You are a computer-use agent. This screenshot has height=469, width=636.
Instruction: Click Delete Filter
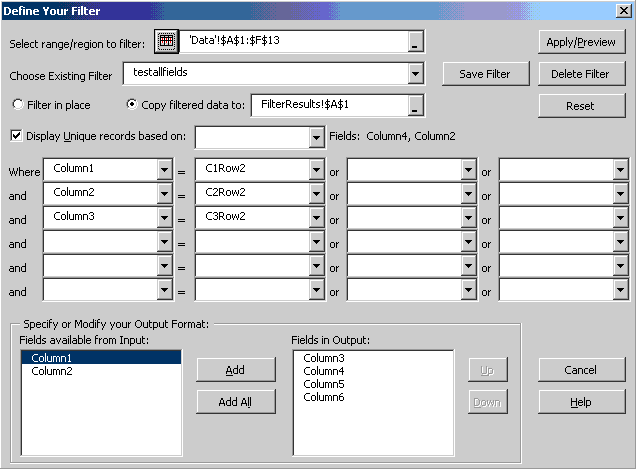[581, 74]
